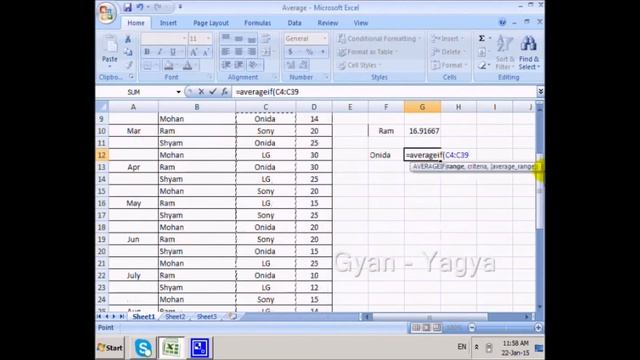This screenshot has width=640, height=360.
Task: Align text right
Action: pyautogui.click(x=252, y=52)
